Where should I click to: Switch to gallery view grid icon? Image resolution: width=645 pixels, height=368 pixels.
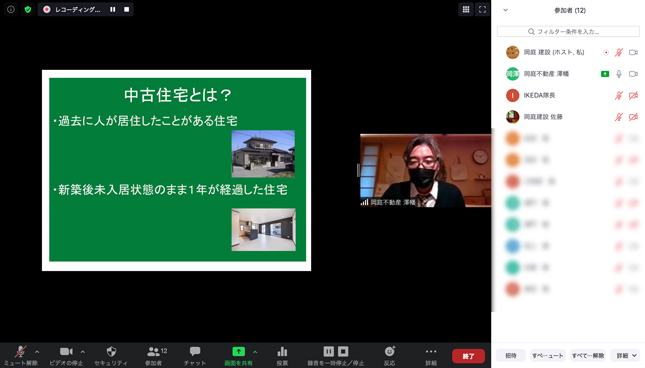coord(466,9)
